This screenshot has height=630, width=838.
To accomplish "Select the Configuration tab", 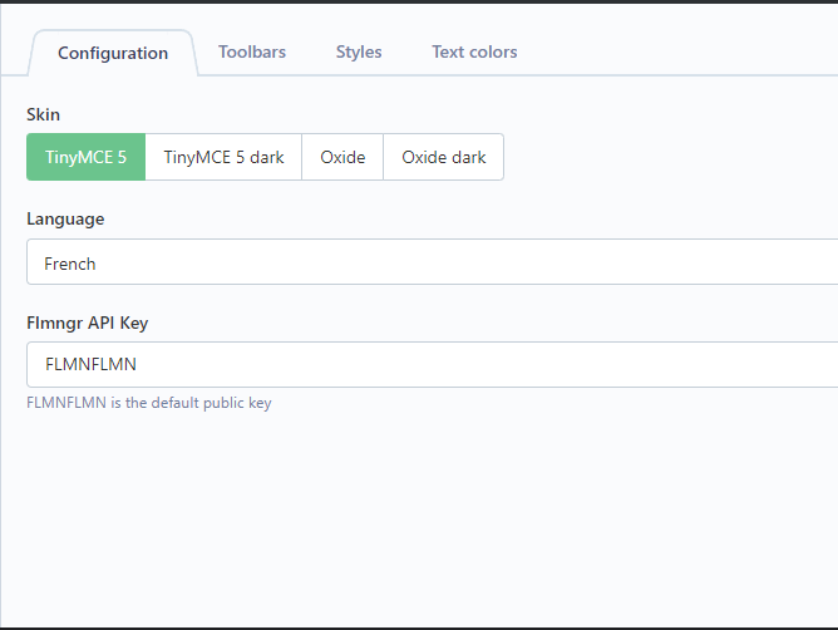I will tap(113, 53).
